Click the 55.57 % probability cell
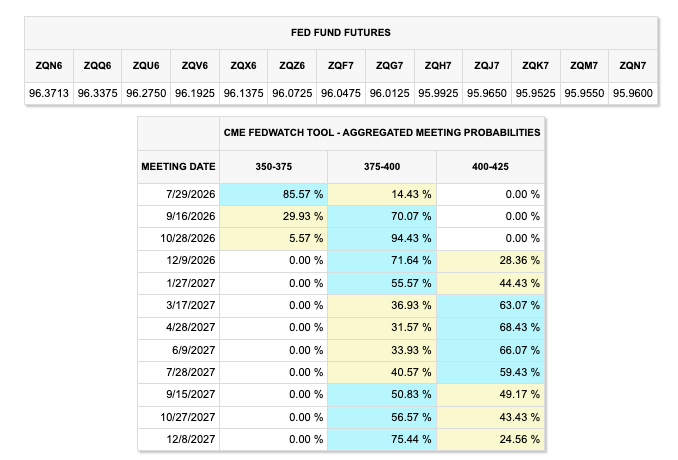678x460 pixels. [x=382, y=284]
